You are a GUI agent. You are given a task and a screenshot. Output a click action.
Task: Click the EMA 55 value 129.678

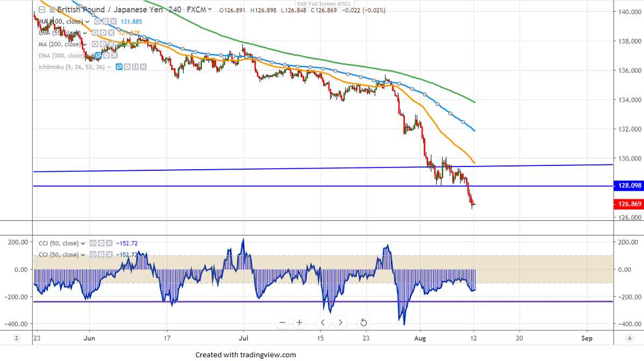(x=129, y=33)
